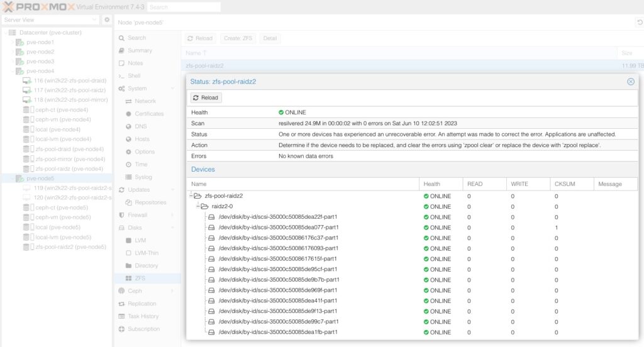Click the gear icon beside Server View
Viewport: 644px width, 347px height.
click(x=107, y=19)
